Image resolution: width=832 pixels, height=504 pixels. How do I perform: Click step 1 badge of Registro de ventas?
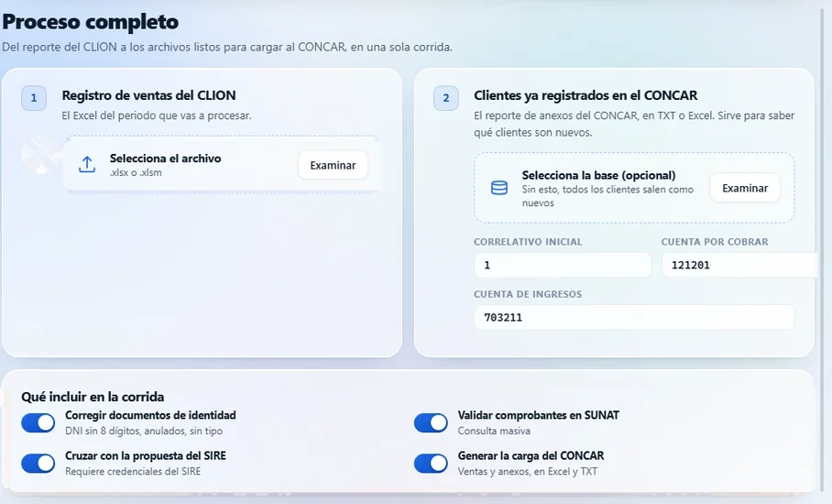34,98
